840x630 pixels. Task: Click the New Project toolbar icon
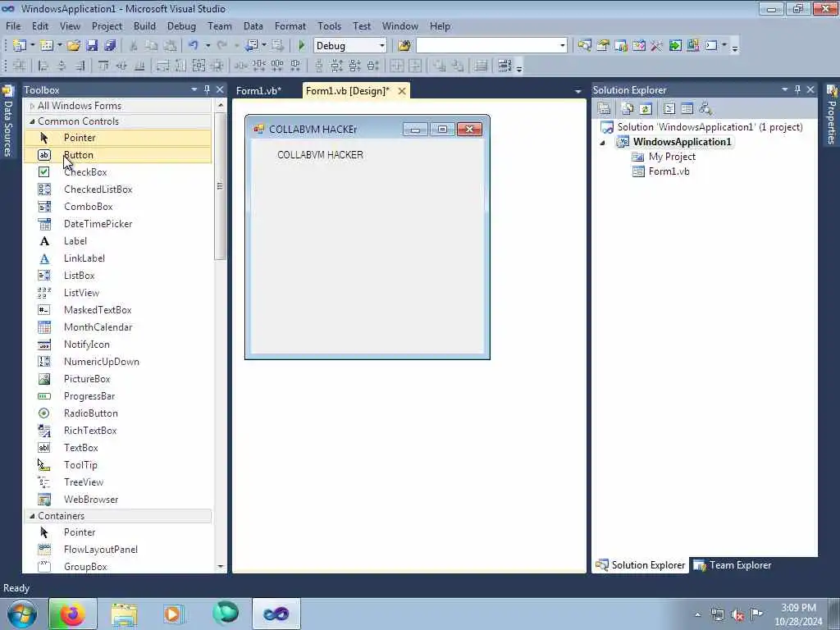click(x=20, y=46)
